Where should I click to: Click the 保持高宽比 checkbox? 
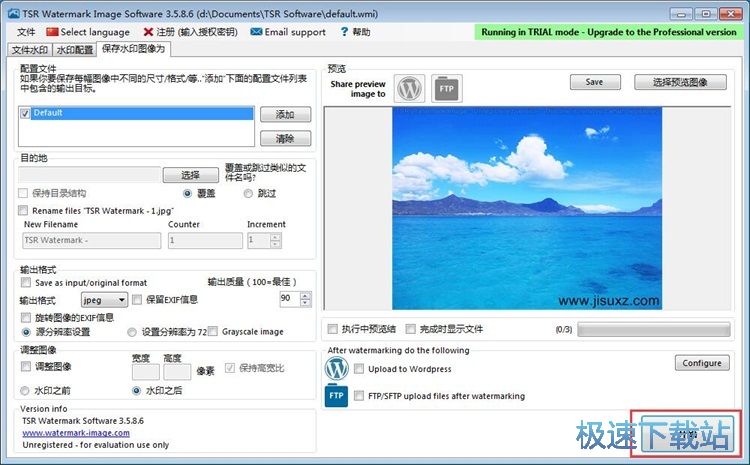point(230,368)
